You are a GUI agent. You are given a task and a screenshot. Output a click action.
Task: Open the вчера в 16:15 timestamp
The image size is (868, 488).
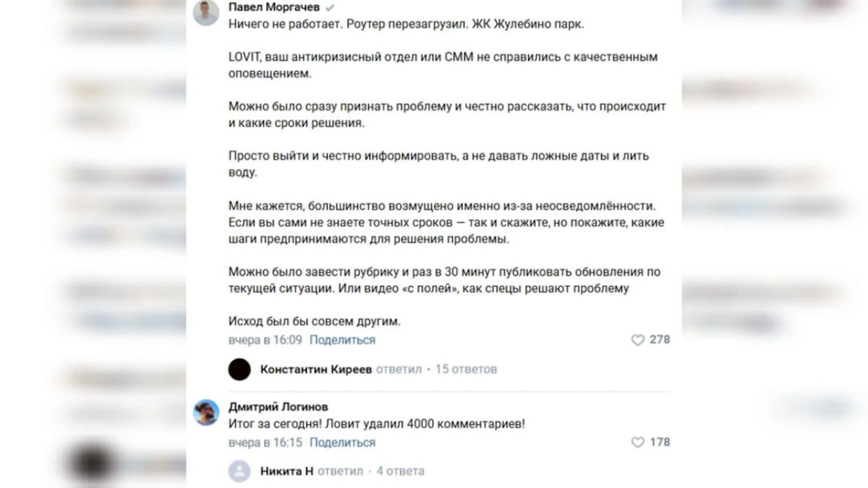click(265, 442)
